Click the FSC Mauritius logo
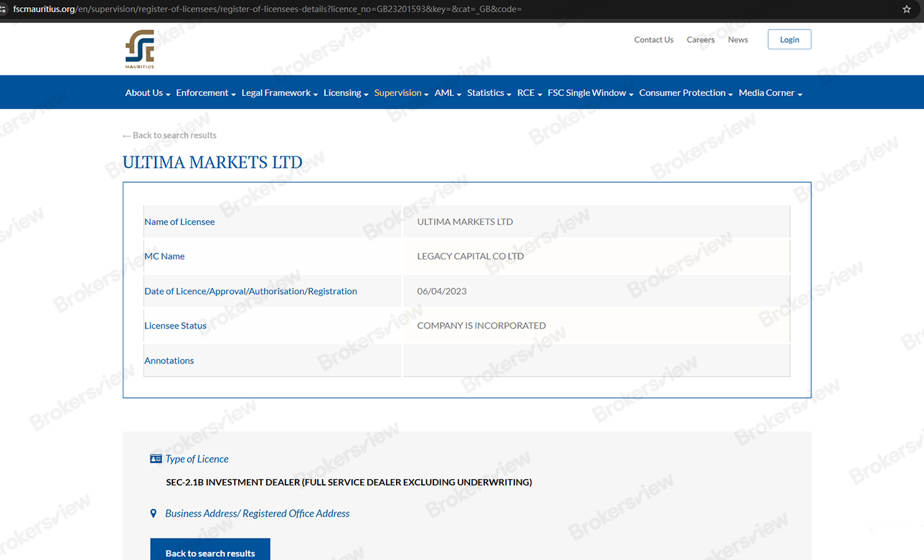Viewport: 924px width, 560px height. 140,49
